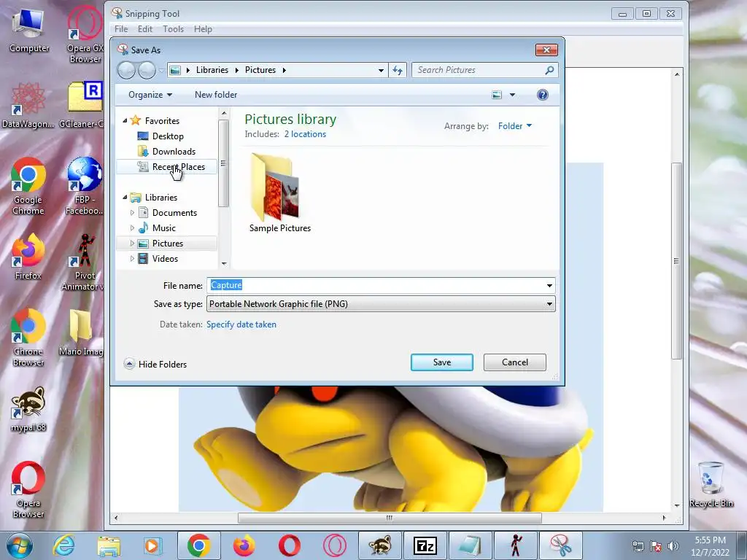Image resolution: width=747 pixels, height=560 pixels.
Task: Click the Libraries breadcrumb in address bar
Action: click(212, 70)
